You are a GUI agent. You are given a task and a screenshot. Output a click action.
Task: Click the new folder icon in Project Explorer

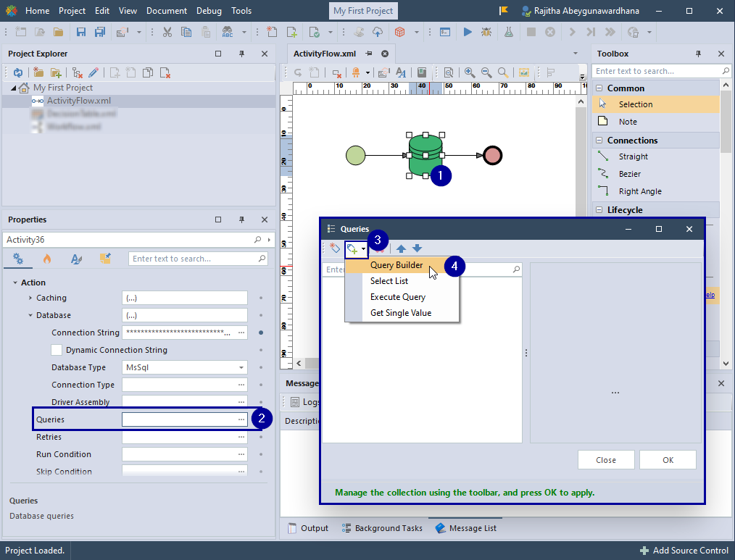click(38, 72)
